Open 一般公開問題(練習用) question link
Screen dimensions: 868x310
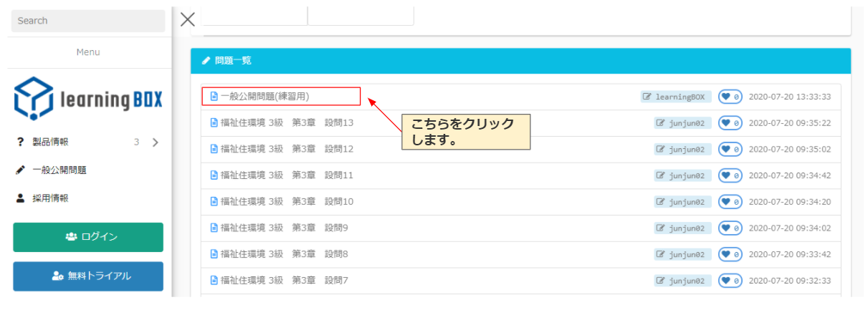264,96
